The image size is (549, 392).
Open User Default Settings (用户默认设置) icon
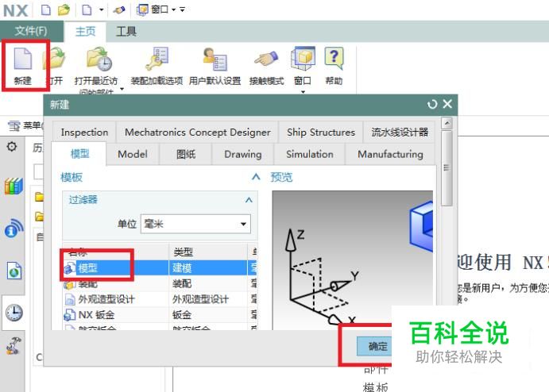(x=215, y=59)
